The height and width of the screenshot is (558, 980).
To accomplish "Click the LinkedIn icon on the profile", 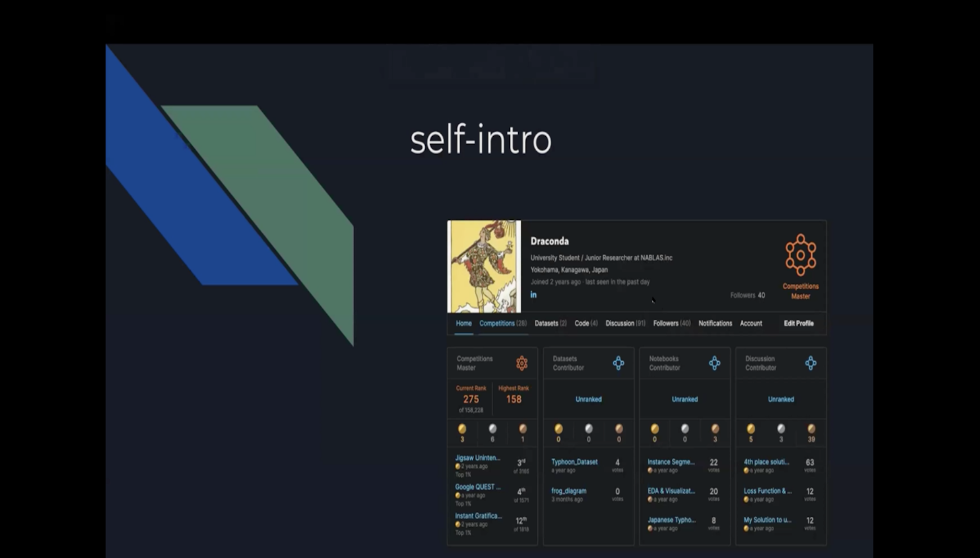I will 533,295.
